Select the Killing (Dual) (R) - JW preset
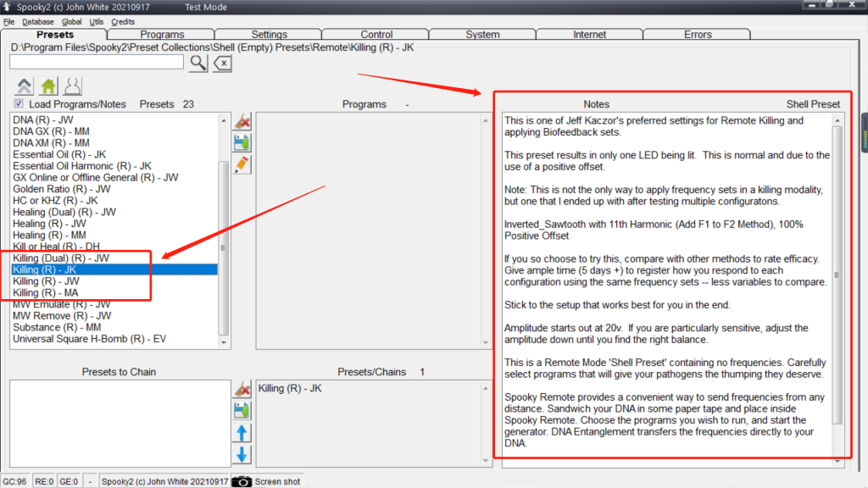The width and height of the screenshot is (868, 488). pos(61,258)
